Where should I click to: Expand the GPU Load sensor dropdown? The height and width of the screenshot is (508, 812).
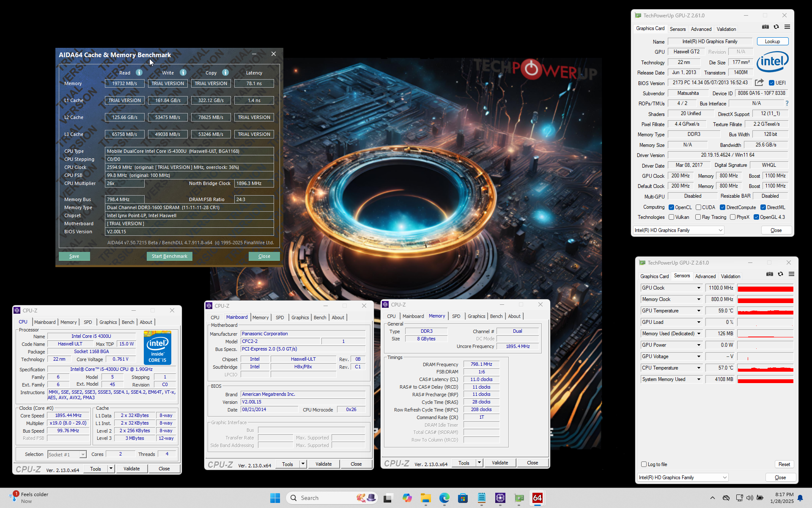point(699,322)
